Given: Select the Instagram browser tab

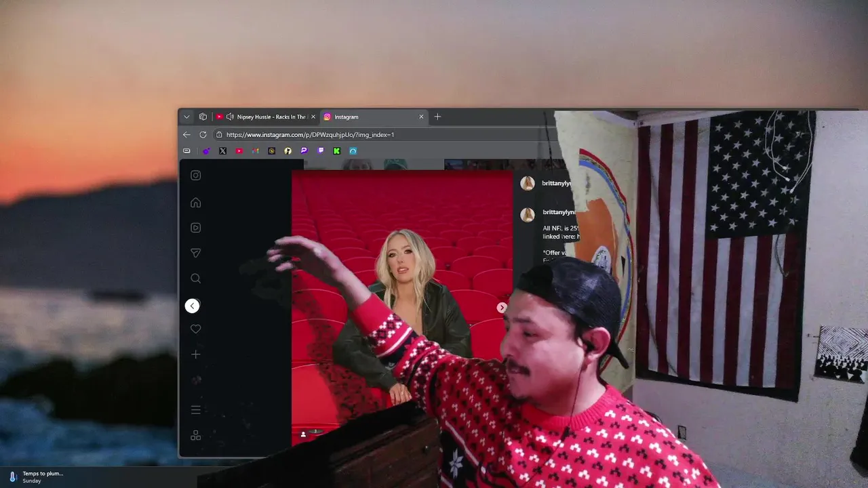Looking at the screenshot, I should pyautogui.click(x=374, y=117).
